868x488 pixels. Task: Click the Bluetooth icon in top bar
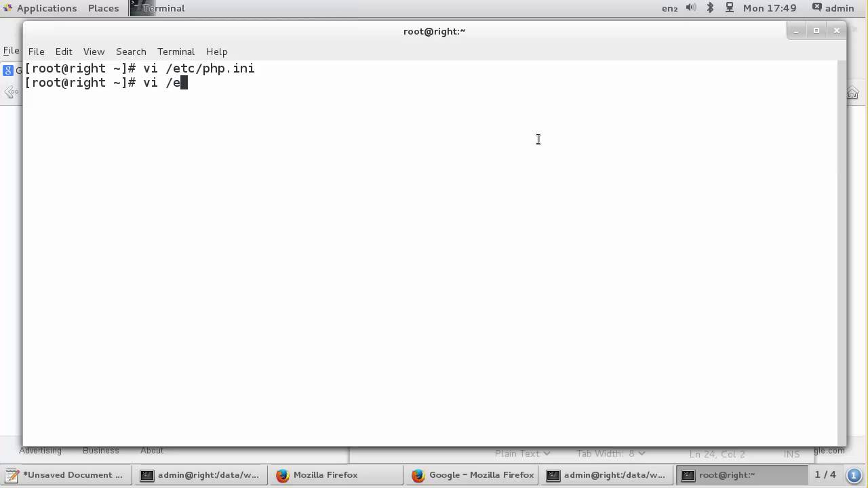click(x=711, y=8)
